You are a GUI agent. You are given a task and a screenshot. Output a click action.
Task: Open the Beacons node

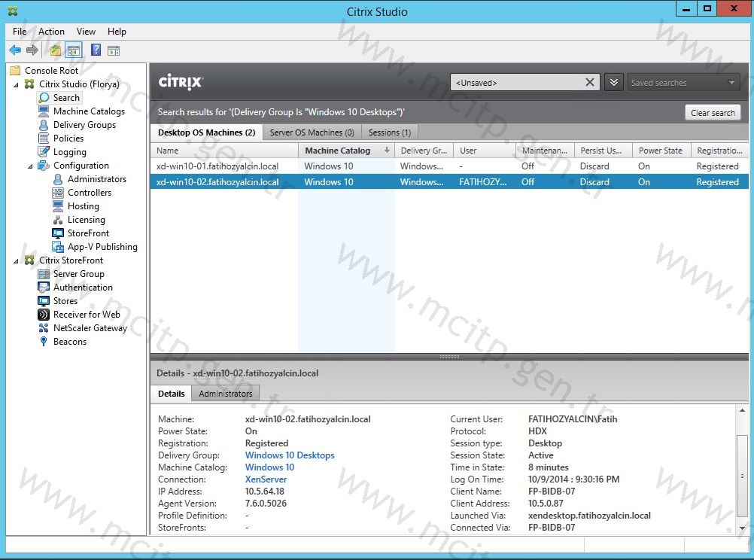70,342
